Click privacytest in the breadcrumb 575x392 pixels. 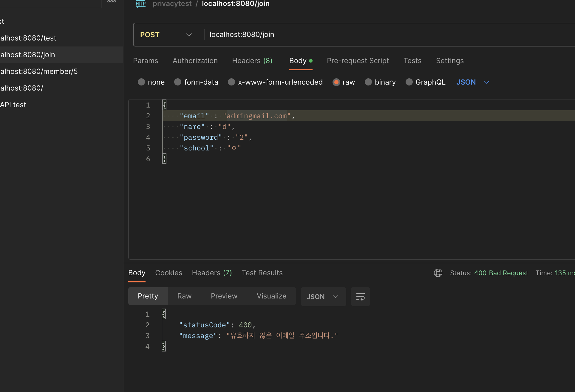172,4
